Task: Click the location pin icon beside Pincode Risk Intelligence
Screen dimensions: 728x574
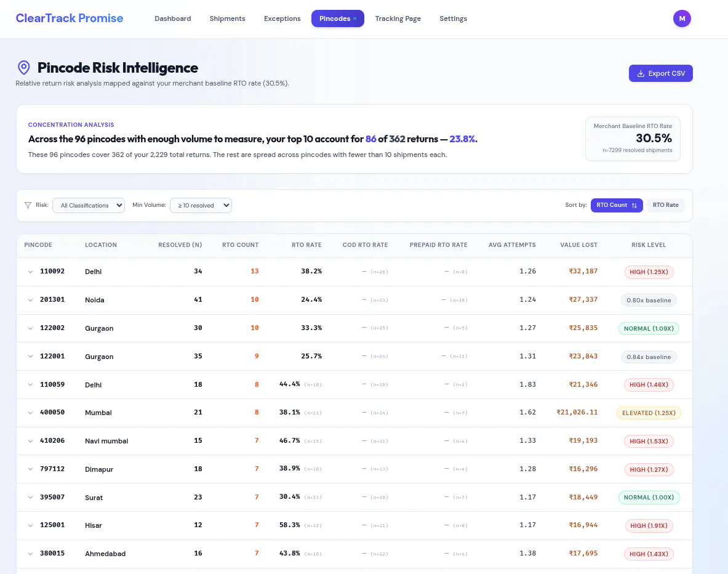Action: click(x=23, y=67)
